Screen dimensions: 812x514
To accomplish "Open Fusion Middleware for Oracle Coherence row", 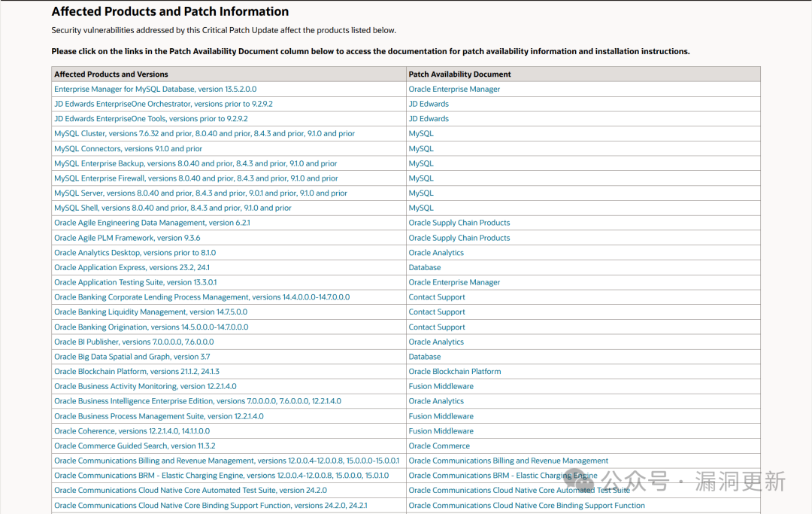I will [441, 431].
